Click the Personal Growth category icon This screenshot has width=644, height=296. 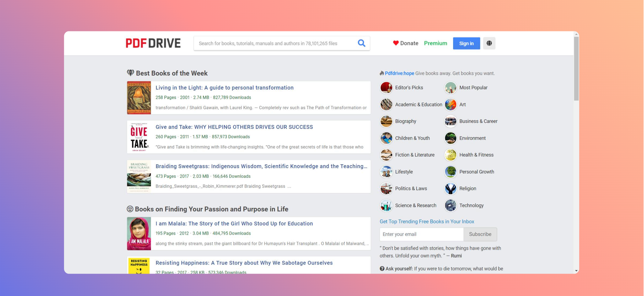pos(451,172)
